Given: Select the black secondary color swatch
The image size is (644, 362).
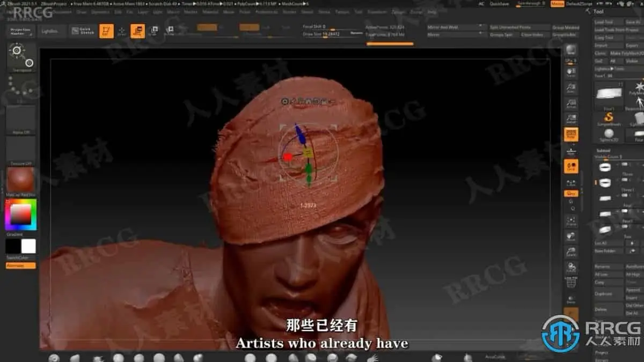Looking at the screenshot, I should [13, 246].
